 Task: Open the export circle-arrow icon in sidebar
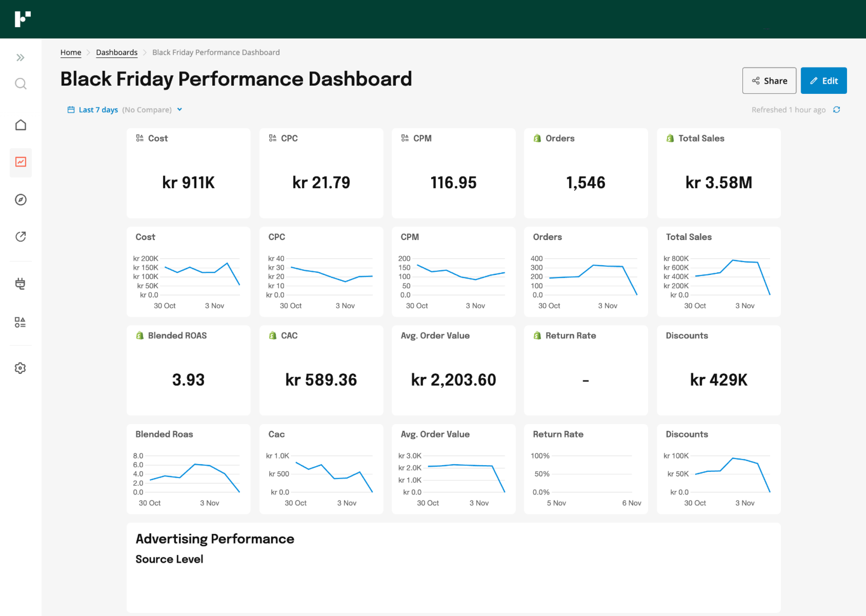point(20,237)
